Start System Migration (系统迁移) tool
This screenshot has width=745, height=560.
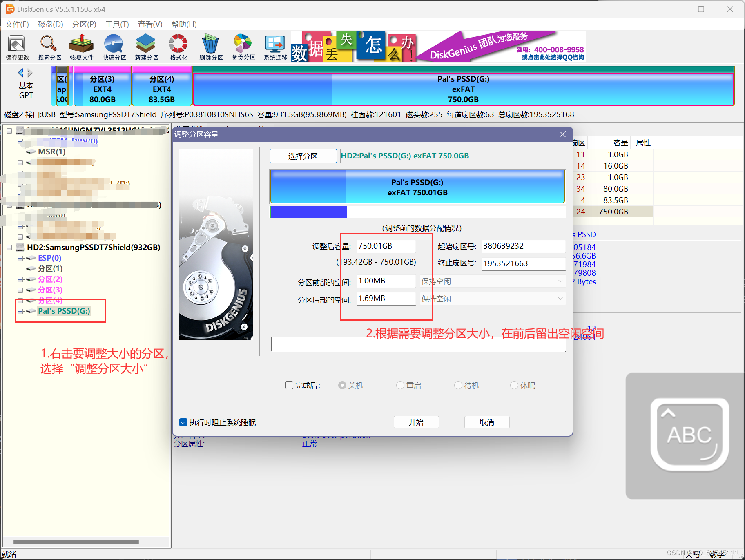tap(275, 47)
